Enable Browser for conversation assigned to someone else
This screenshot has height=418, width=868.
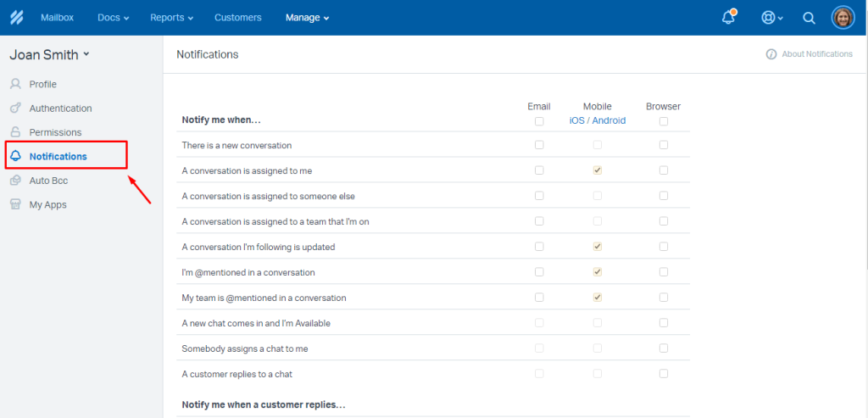click(x=664, y=196)
